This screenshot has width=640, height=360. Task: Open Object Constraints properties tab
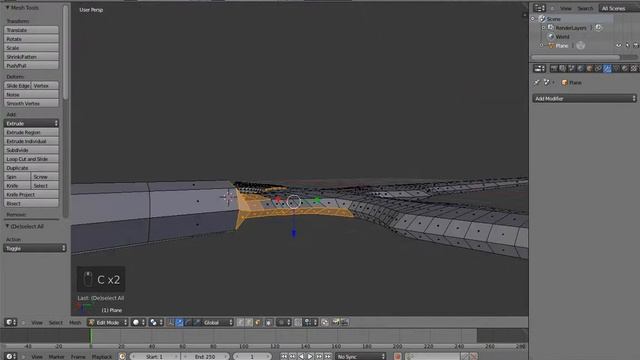pyautogui.click(x=598, y=69)
